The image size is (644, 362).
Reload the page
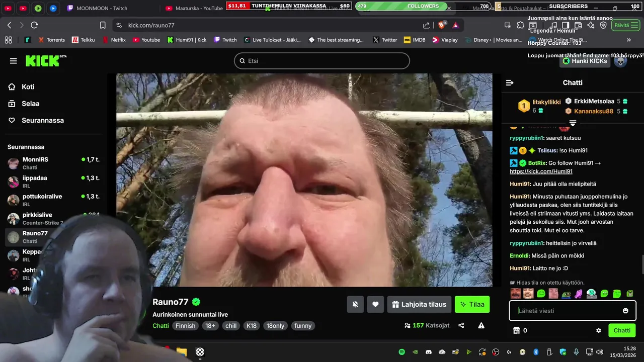pos(34,25)
